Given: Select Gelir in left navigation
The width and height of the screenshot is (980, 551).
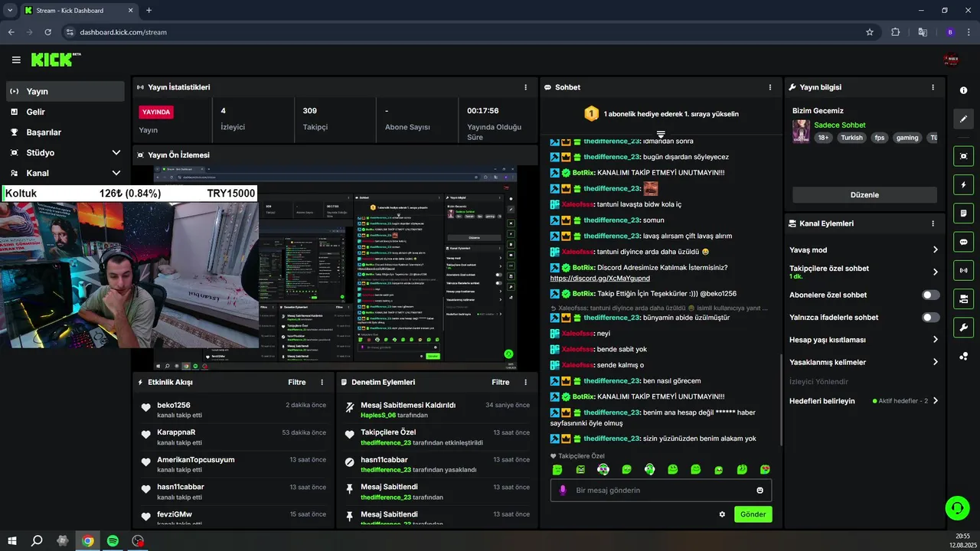Looking at the screenshot, I should pyautogui.click(x=65, y=112).
